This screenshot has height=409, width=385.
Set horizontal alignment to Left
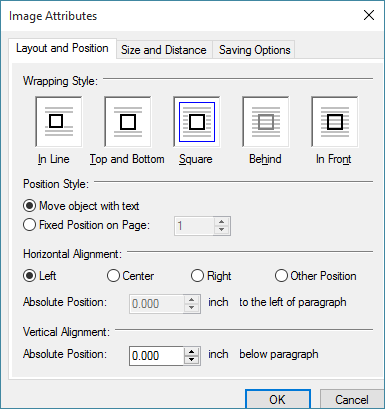coord(29,276)
